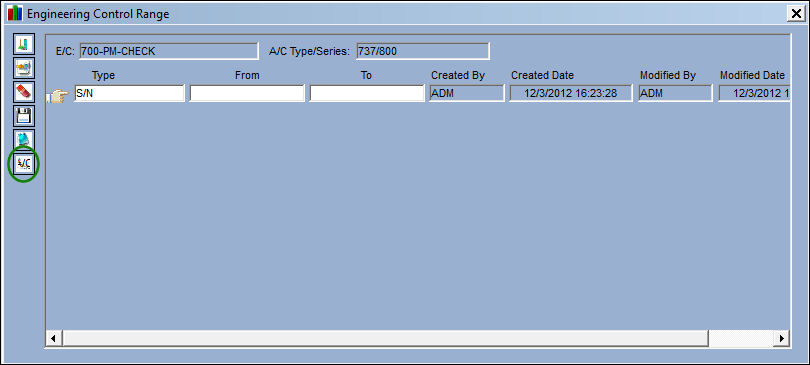Select the row via the pointing hand marker
This screenshot has width=810, height=365.
pos(58,96)
